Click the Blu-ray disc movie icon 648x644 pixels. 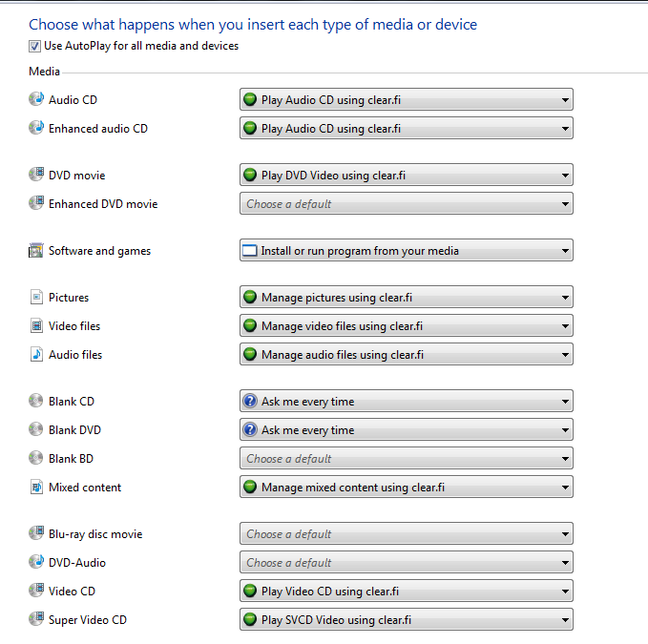[x=36, y=534]
